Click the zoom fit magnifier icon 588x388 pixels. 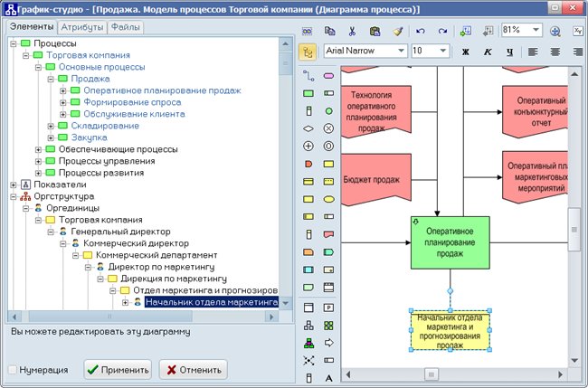555,31
